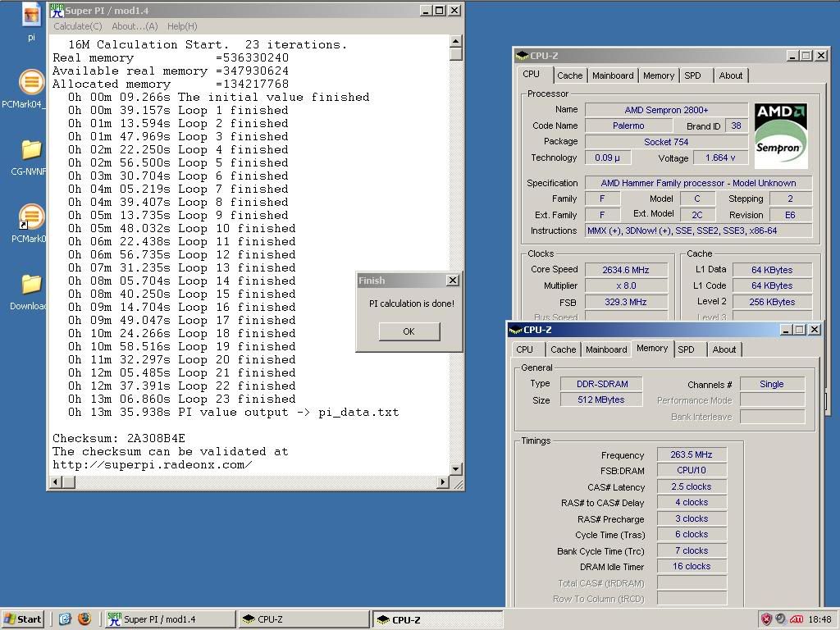
Task: Launch Firefox from quick launch
Action: (84, 619)
